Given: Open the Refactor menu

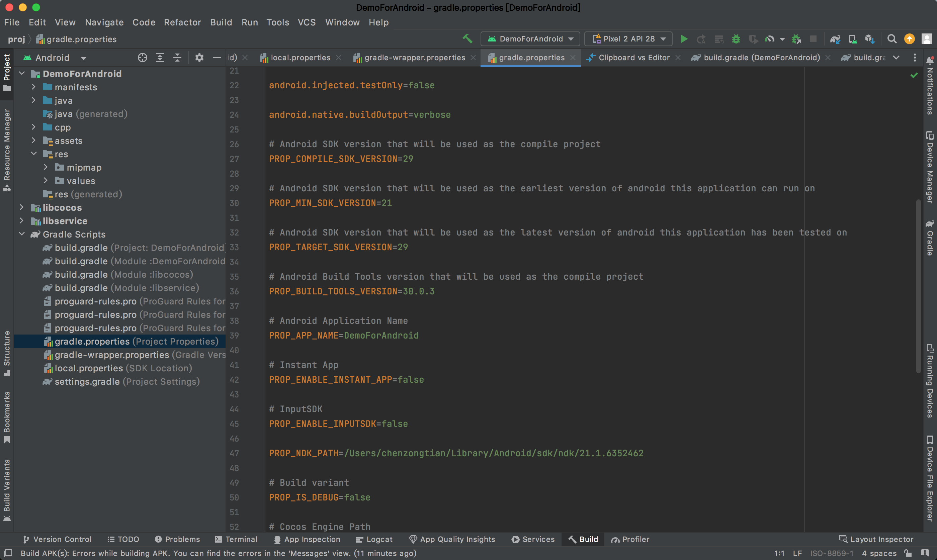Looking at the screenshot, I should 182,22.
